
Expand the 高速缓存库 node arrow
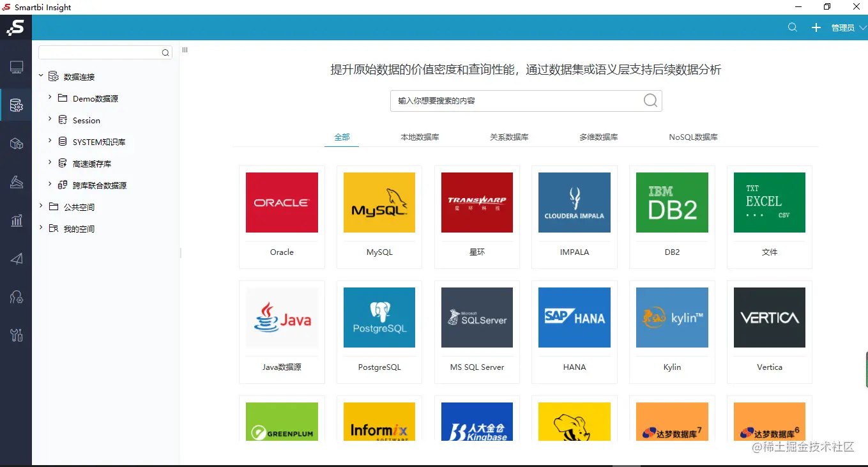tap(50, 162)
